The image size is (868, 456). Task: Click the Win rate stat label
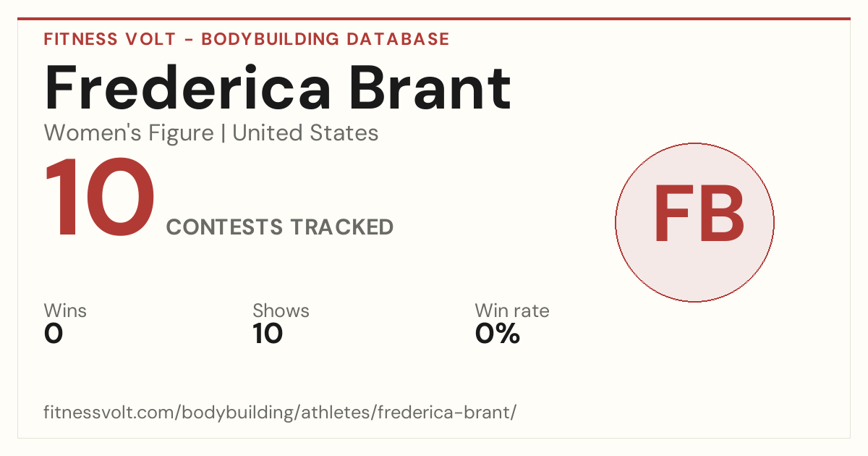[512, 311]
